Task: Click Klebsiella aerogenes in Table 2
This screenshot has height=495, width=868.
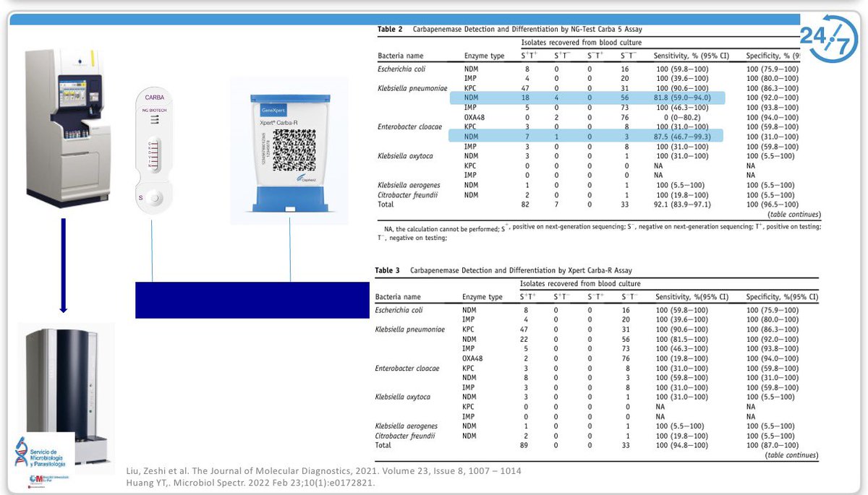Action: click(x=410, y=186)
